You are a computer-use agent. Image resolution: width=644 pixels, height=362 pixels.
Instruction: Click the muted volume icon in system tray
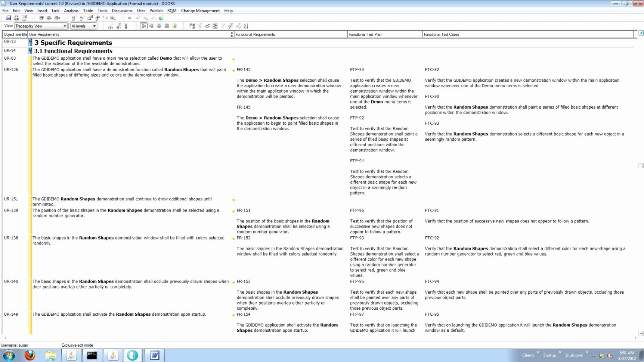point(610,356)
